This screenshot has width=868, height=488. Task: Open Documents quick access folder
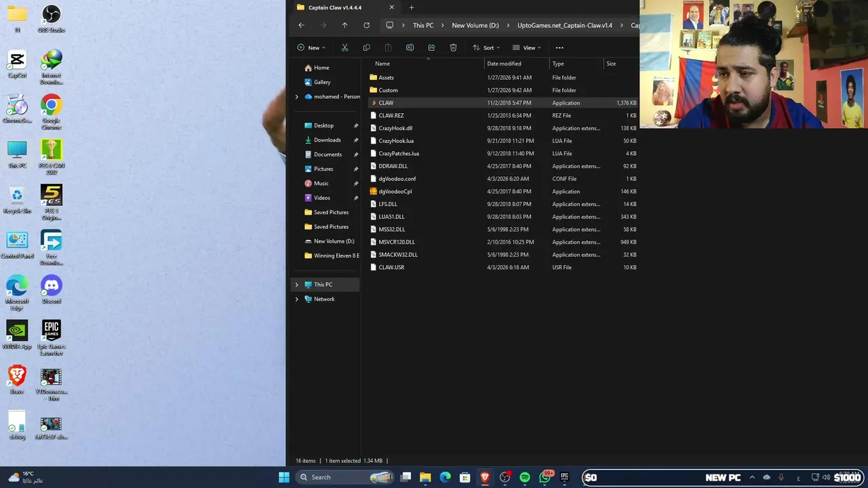[x=328, y=155]
